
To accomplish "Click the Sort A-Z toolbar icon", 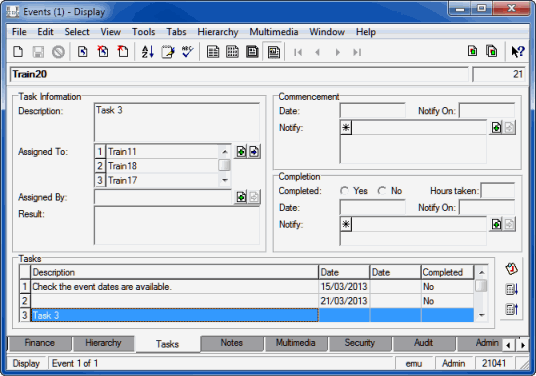I will click(148, 52).
